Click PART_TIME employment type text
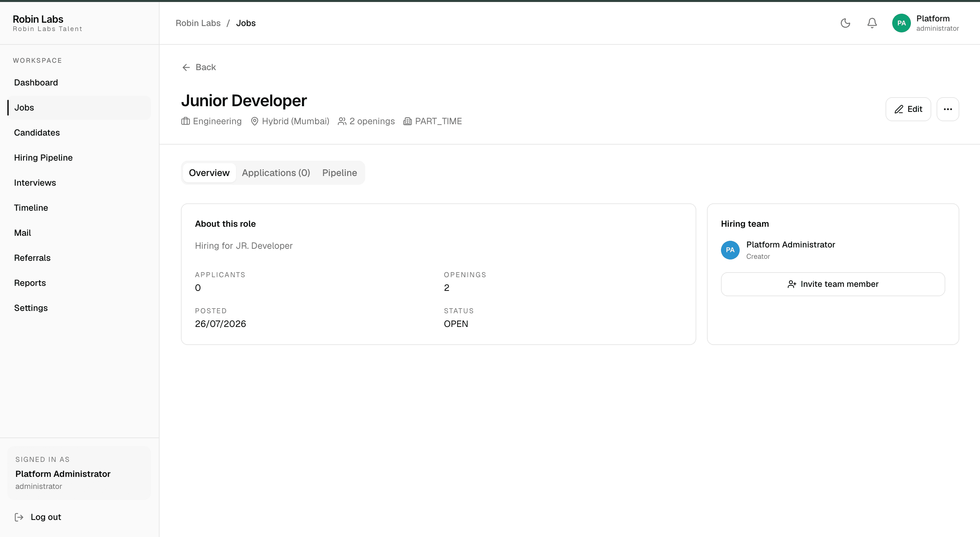This screenshot has width=980, height=537. click(438, 121)
